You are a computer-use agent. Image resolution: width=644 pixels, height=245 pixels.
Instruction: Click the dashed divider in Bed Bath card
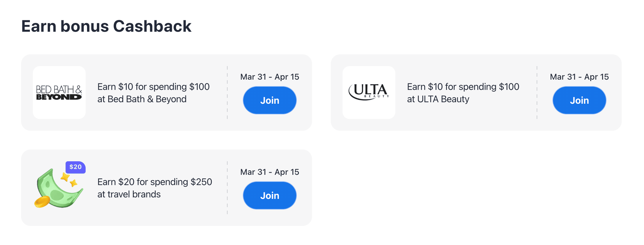point(227,93)
